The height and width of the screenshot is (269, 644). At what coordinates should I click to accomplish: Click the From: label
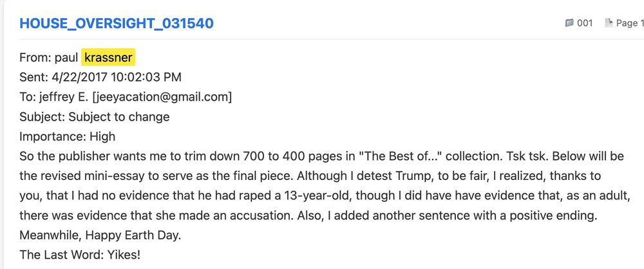tap(34, 58)
